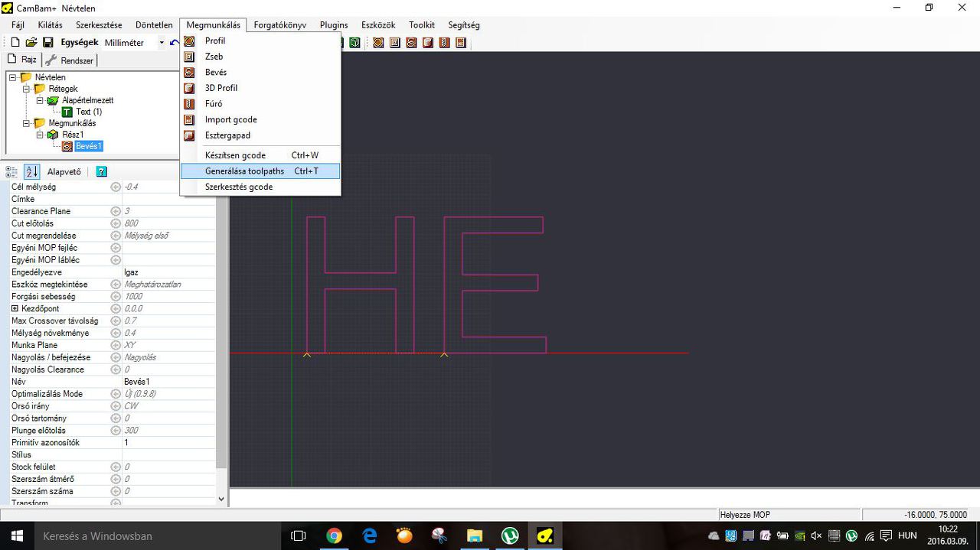Image resolution: width=980 pixels, height=550 pixels.
Task: Click the CamBam taskbar icon
Action: (545, 535)
